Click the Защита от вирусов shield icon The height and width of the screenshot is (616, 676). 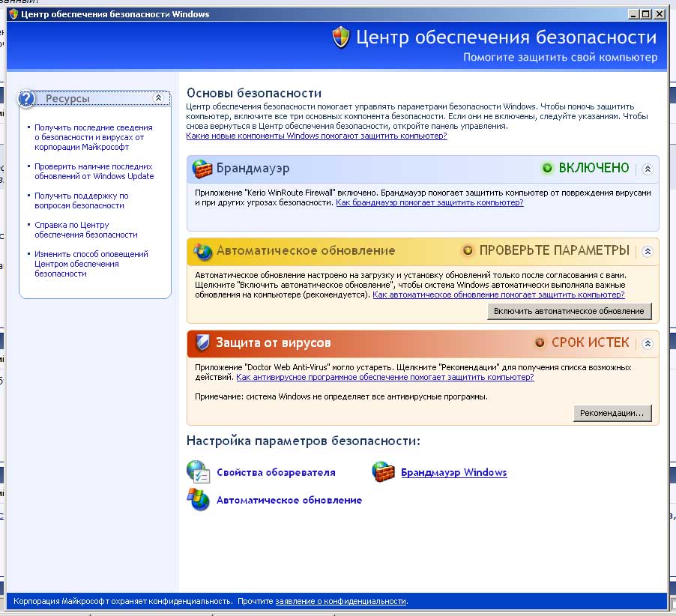[x=202, y=342]
